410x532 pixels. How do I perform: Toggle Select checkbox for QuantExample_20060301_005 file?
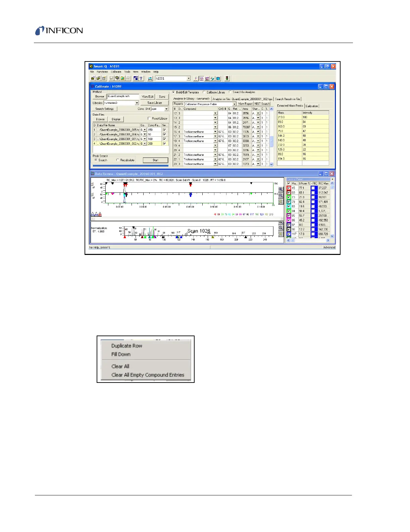click(164, 130)
